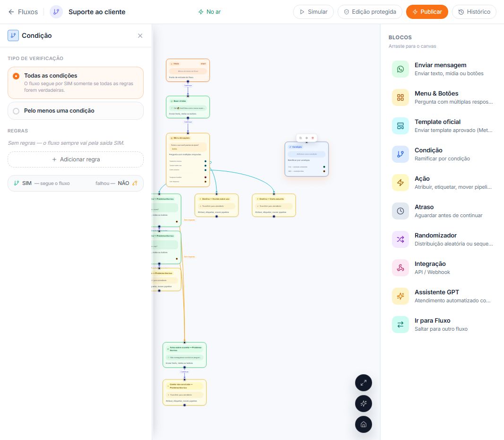Screen dimensions: 504x440
Task: Close the Condição side panel
Action: pos(140,35)
